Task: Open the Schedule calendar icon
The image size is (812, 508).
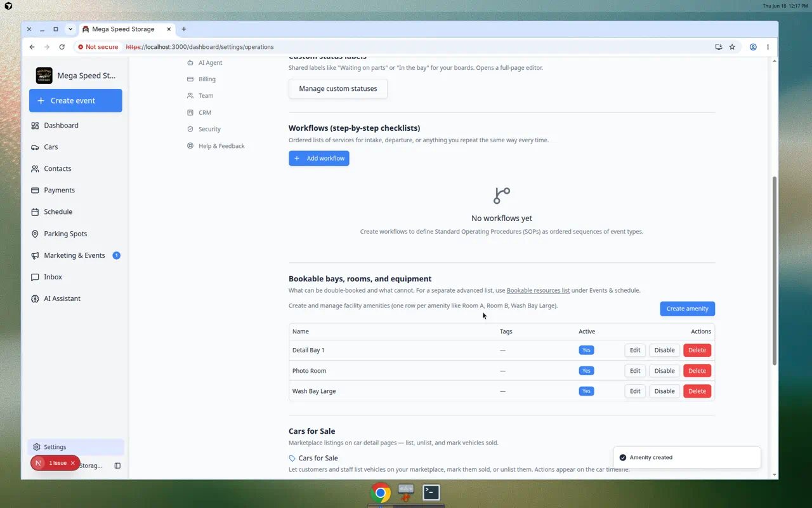Action: click(x=35, y=212)
